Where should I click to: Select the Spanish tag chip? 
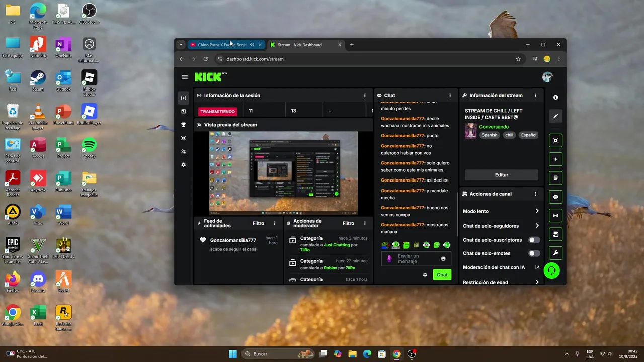pos(490,135)
